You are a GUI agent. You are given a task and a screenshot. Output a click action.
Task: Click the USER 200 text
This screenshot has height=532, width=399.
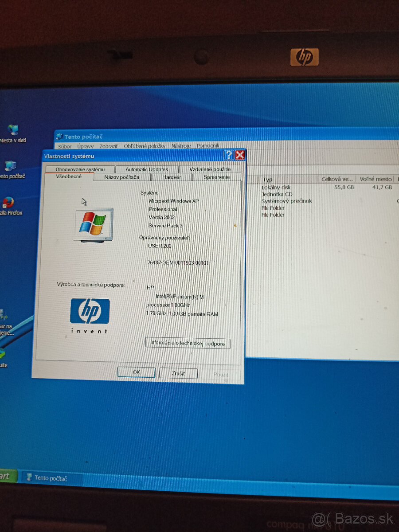pyautogui.click(x=160, y=246)
